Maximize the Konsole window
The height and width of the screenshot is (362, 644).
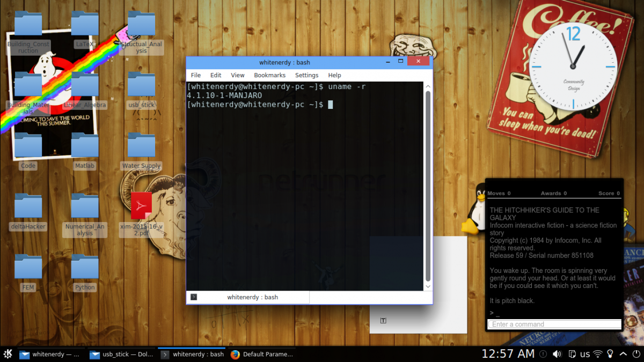tap(400, 62)
